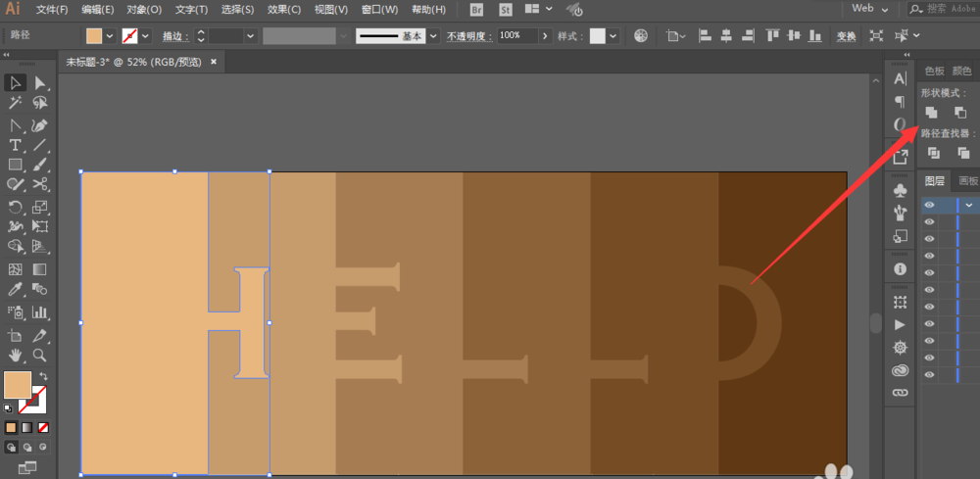This screenshot has height=479, width=980.
Task: Toggle visibility of the bottom layer row
Action: (929, 374)
